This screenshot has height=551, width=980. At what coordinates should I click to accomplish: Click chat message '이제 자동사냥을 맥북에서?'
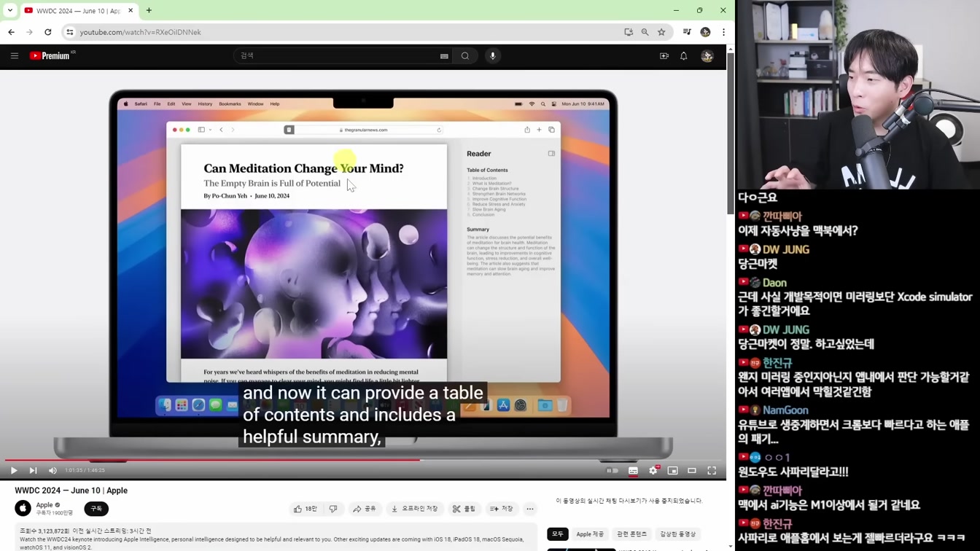coord(798,230)
